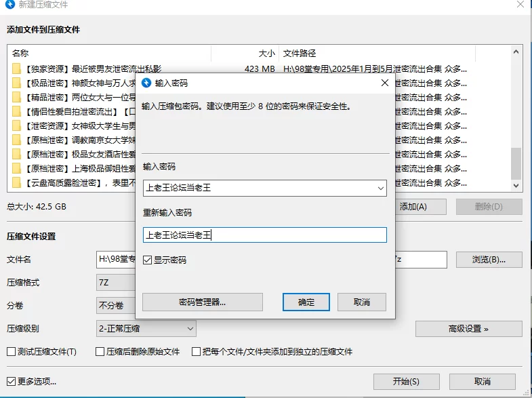Click folder icon of 【情侣性爱自拍泄密流出】 row

point(16,112)
